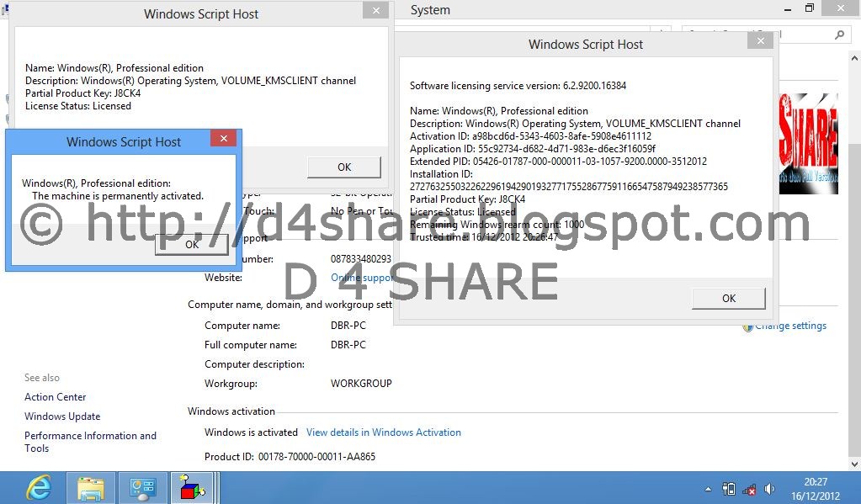Open Action Center link
The width and height of the screenshot is (861, 504).
[x=55, y=396]
